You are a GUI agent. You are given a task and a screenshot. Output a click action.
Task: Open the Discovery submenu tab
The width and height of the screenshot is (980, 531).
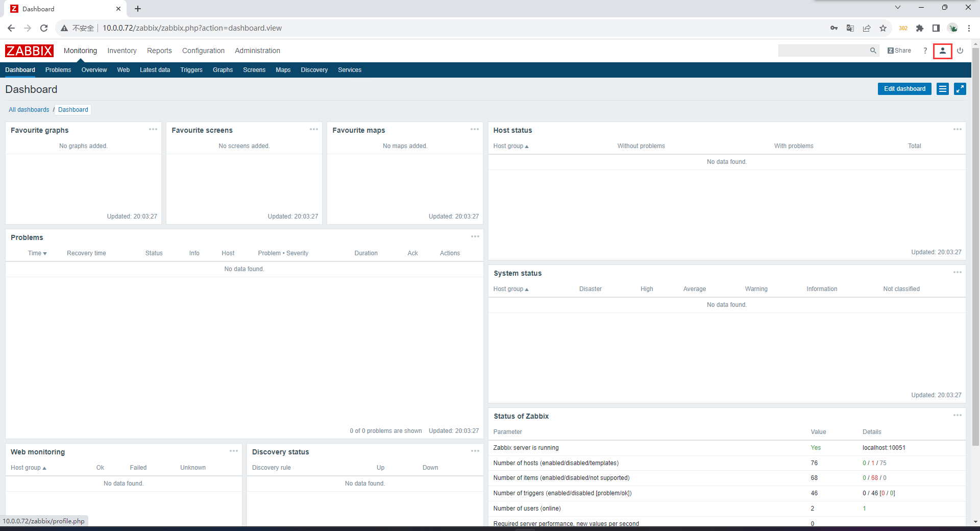[x=314, y=70]
